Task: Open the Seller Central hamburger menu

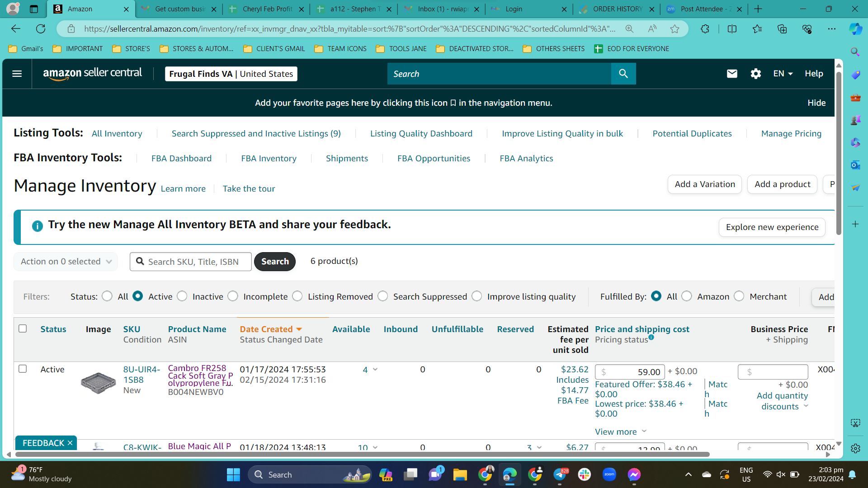Action: 17,74
